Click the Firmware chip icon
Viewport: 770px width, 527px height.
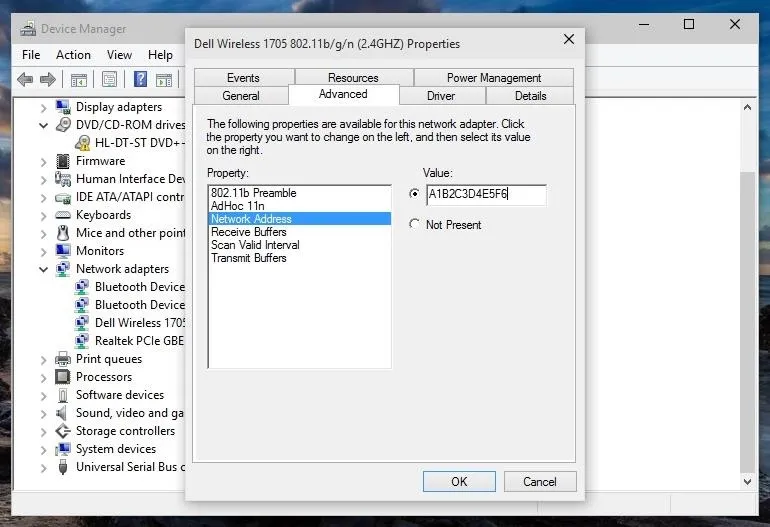click(x=63, y=161)
